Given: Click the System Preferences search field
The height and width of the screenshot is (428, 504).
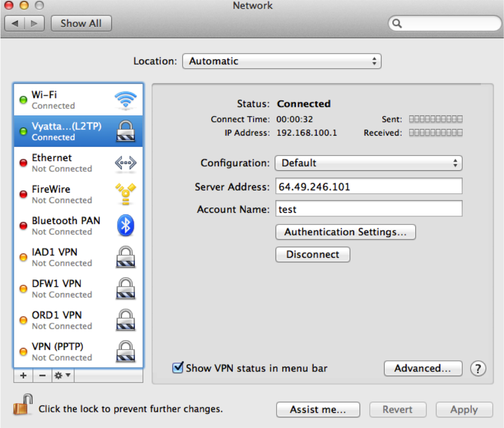Looking at the screenshot, I should pos(444,24).
